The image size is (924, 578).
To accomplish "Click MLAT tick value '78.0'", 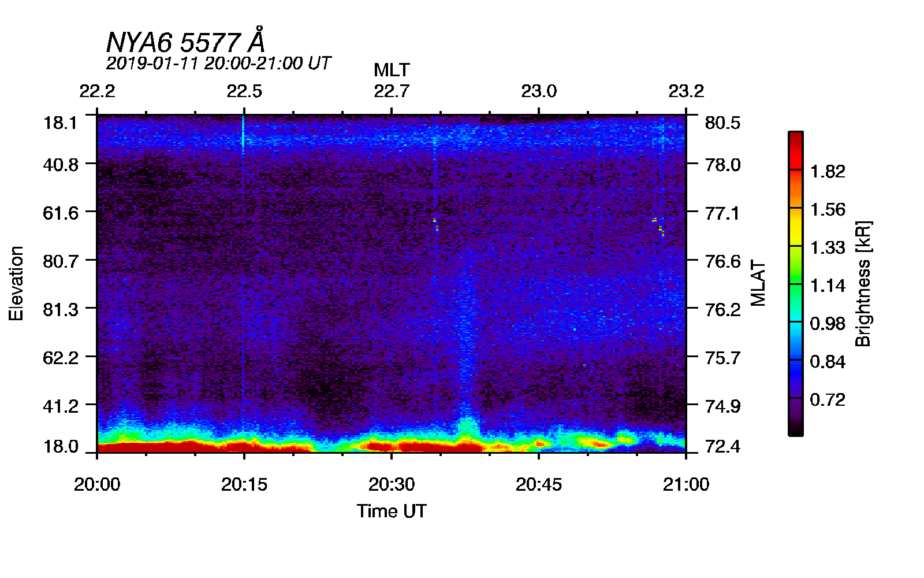I will click(722, 165).
